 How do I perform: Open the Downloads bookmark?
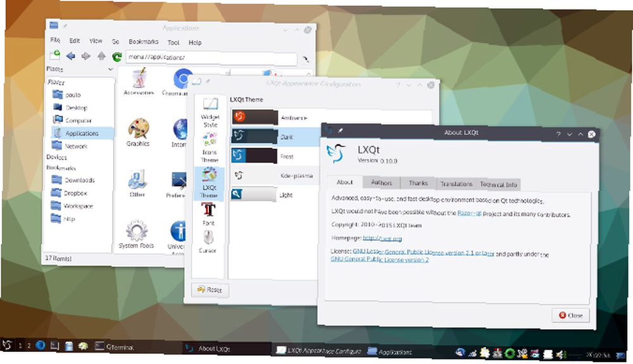[x=80, y=180]
